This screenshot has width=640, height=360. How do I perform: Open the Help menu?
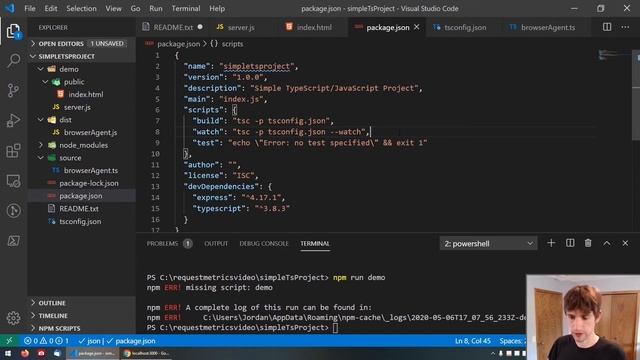[x=217, y=8]
